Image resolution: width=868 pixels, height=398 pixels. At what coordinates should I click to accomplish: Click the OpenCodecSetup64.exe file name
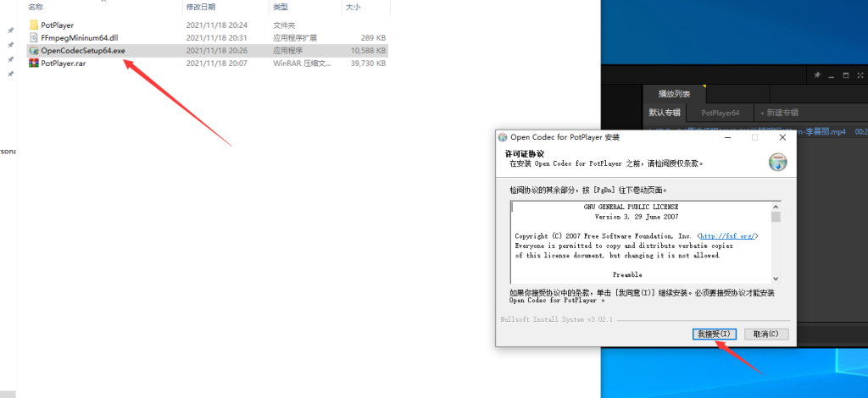(x=83, y=50)
